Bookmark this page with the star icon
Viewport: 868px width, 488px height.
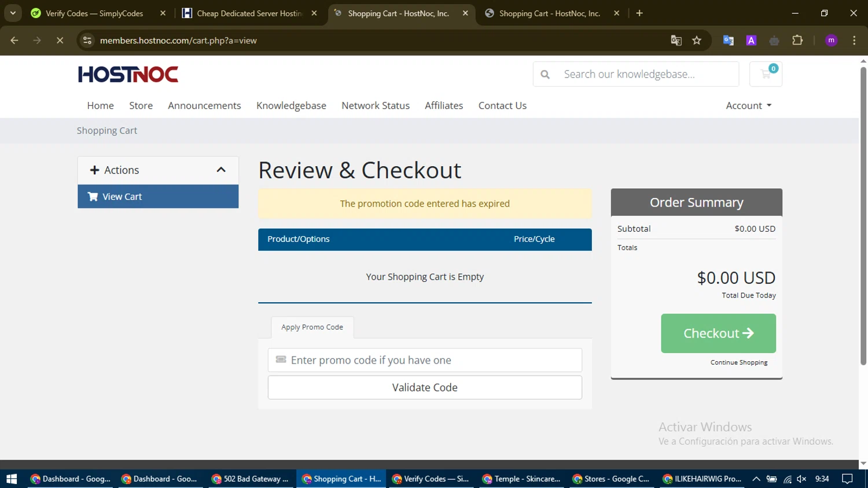coord(697,40)
